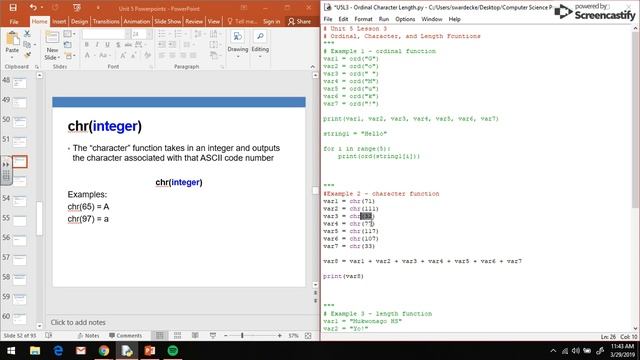The width and height of the screenshot is (640, 360).
Task: Fit slide to current window
Action: point(308,336)
